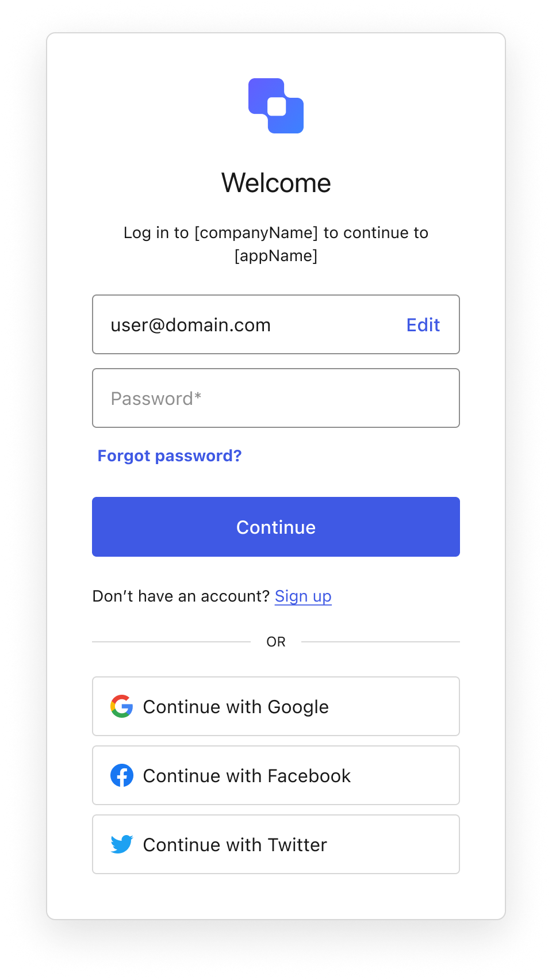Click the blue overlapping squares logo
The image size is (552, 980).
pos(276,106)
